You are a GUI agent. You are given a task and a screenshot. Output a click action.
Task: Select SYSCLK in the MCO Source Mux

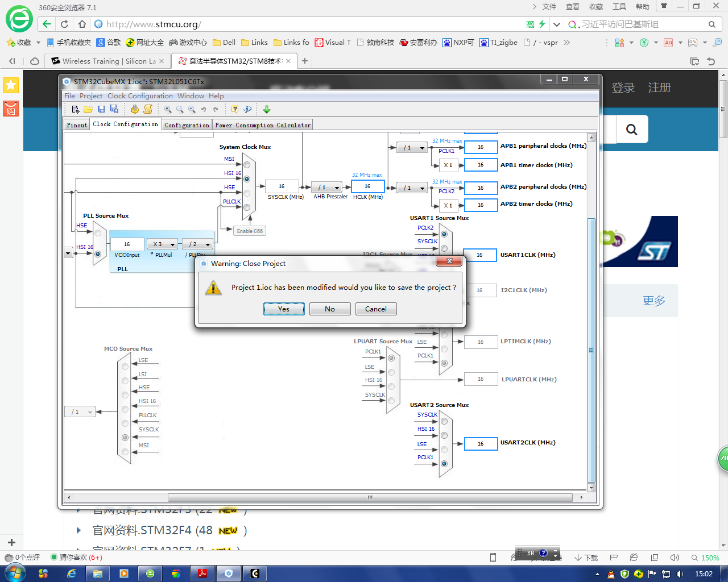(125, 438)
